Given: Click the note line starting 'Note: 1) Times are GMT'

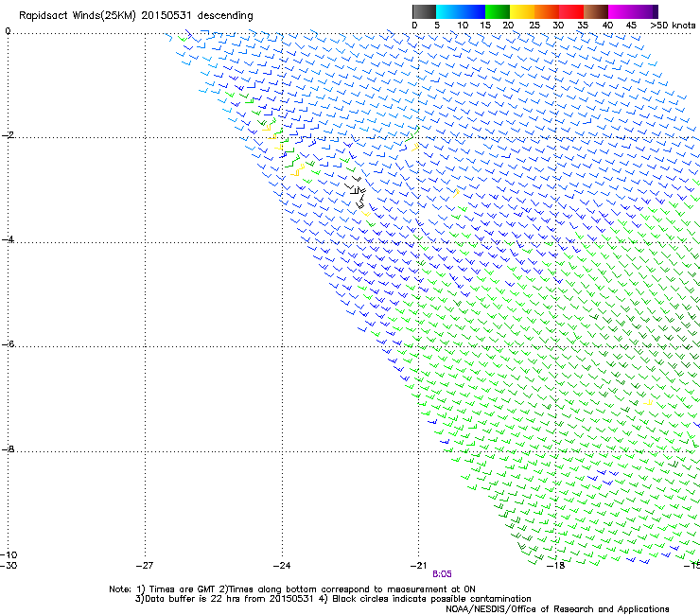Looking at the screenshot, I should point(292,589).
